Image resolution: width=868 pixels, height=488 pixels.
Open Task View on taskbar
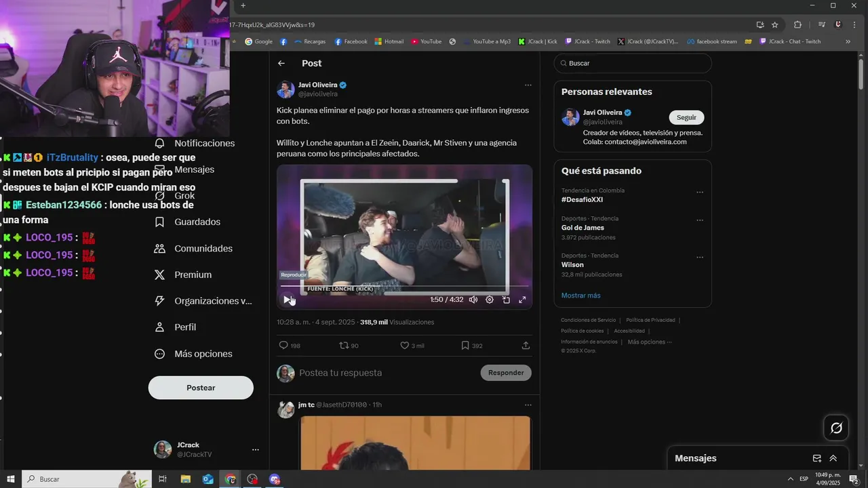[163, 479]
